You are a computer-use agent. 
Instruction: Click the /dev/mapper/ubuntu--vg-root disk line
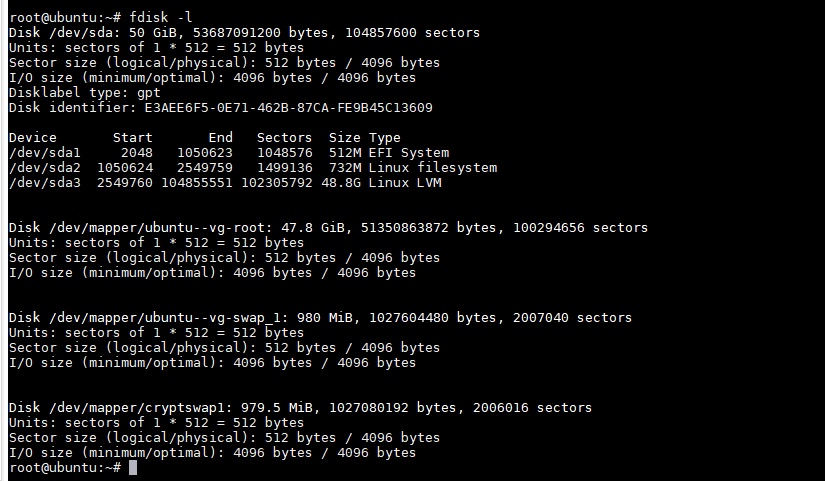tap(328, 228)
